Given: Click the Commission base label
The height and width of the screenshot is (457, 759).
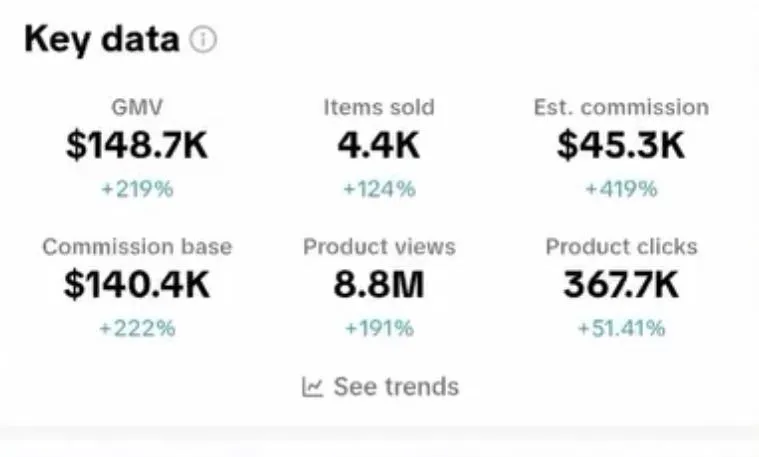Looking at the screenshot, I should 137,247.
